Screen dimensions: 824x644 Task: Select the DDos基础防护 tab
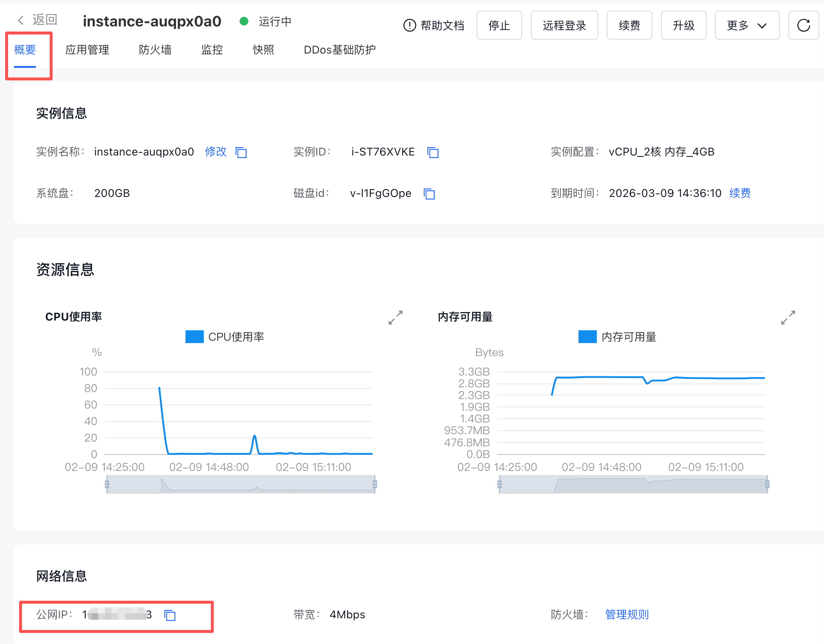coord(340,50)
